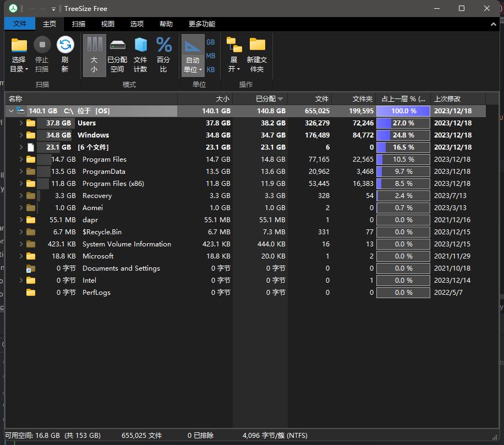Switch to Percent (百分比) mode
The width and height of the screenshot is (504, 445).
point(163,55)
